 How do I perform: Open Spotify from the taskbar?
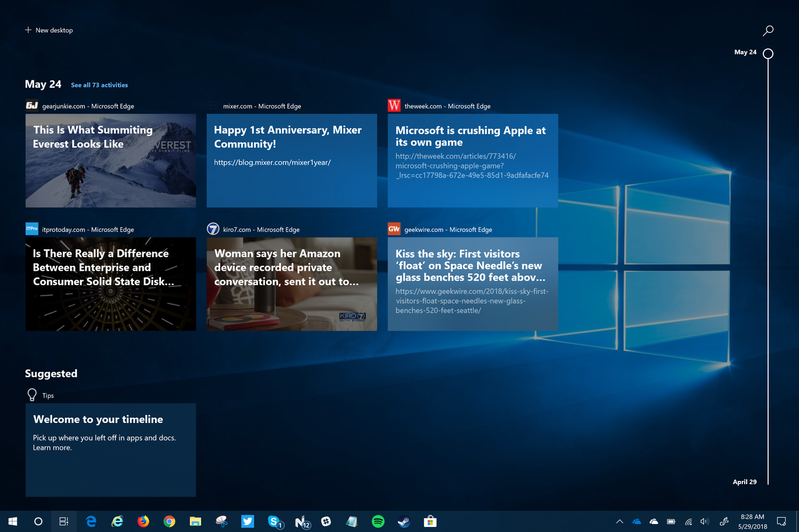[x=378, y=521]
